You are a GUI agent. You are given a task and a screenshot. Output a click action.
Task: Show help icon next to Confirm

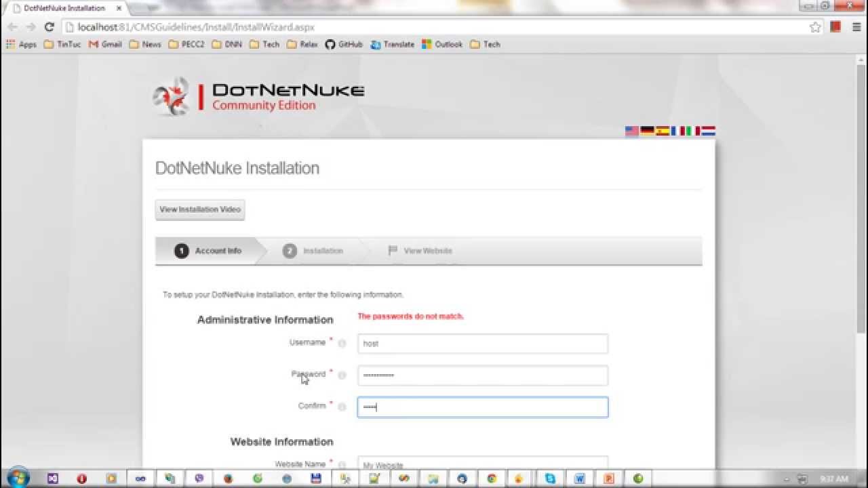pyautogui.click(x=342, y=407)
